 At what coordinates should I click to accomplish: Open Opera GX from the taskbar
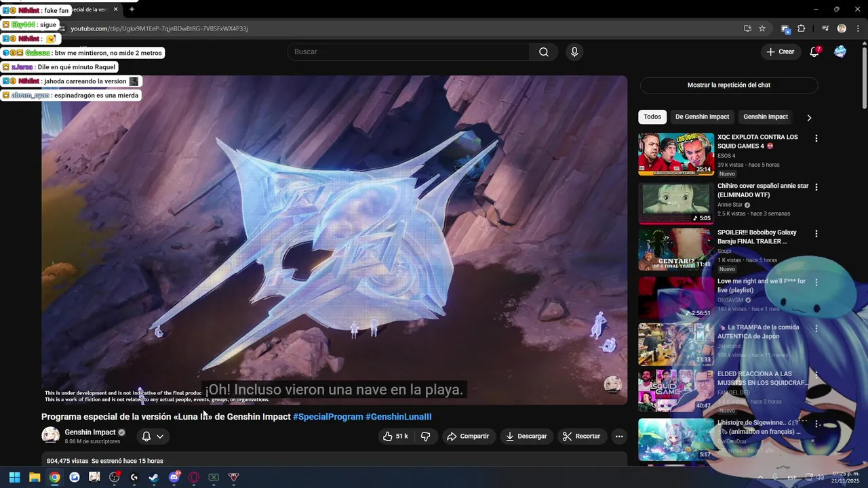(194, 477)
